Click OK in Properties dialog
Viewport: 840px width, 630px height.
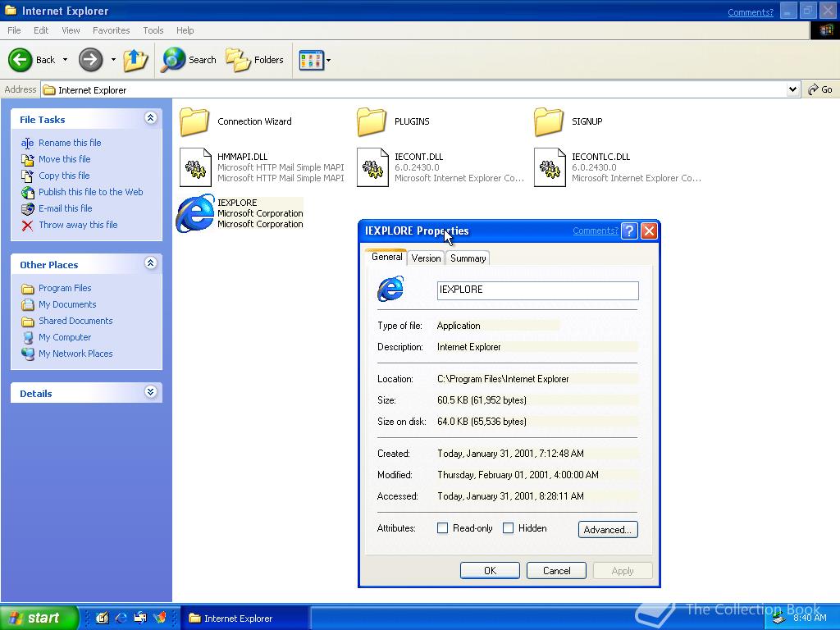490,571
